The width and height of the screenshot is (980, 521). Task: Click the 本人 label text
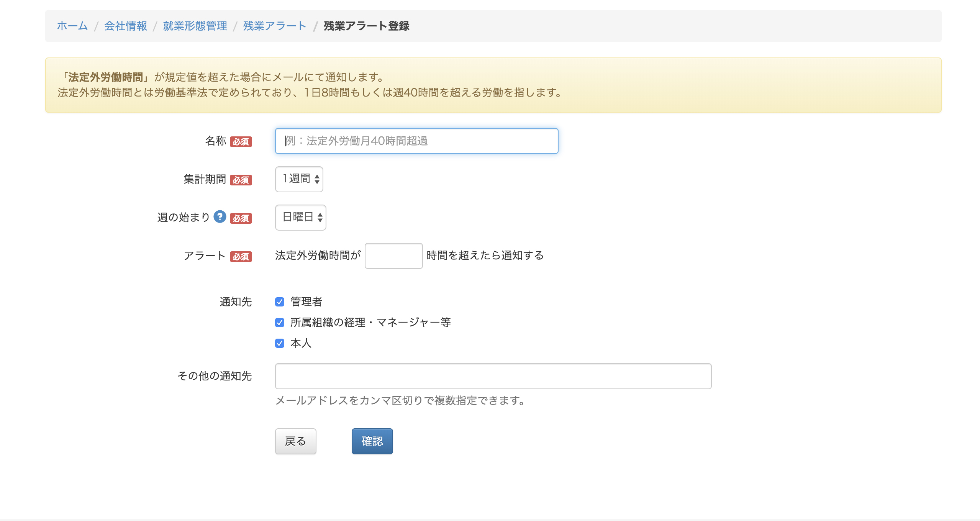click(301, 343)
